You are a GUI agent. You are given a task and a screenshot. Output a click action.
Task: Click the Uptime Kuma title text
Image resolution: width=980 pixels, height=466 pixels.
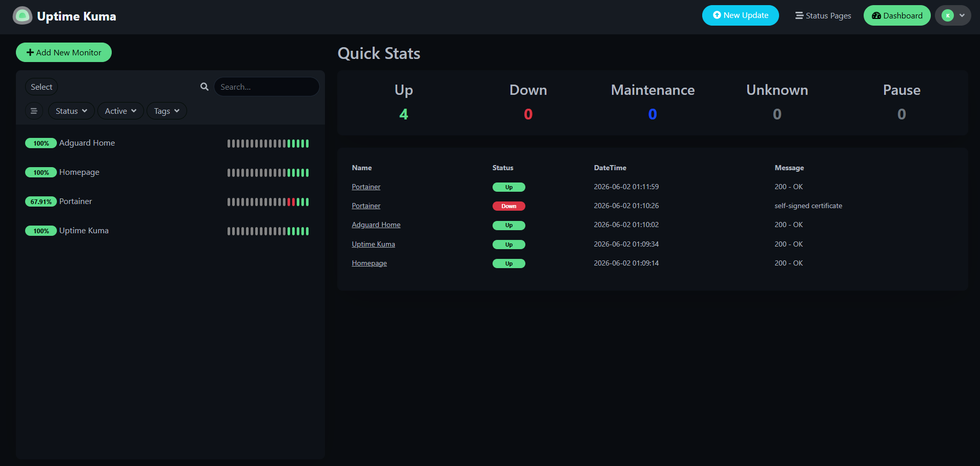pos(76,16)
